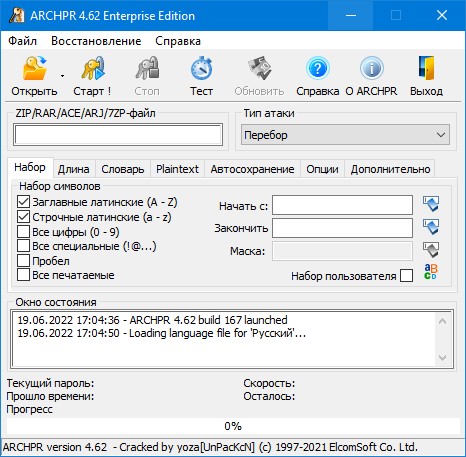Switch to the Дополнительно tab
The width and height of the screenshot is (466, 457).
[390, 169]
